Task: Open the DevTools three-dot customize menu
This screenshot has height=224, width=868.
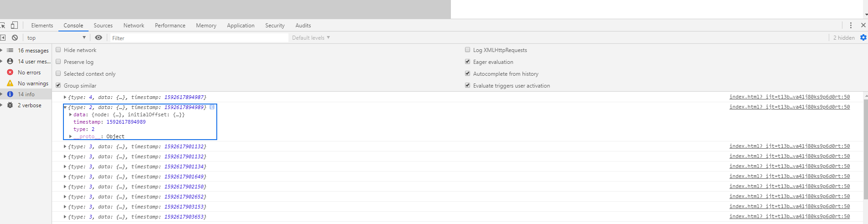Action: pyautogui.click(x=851, y=26)
